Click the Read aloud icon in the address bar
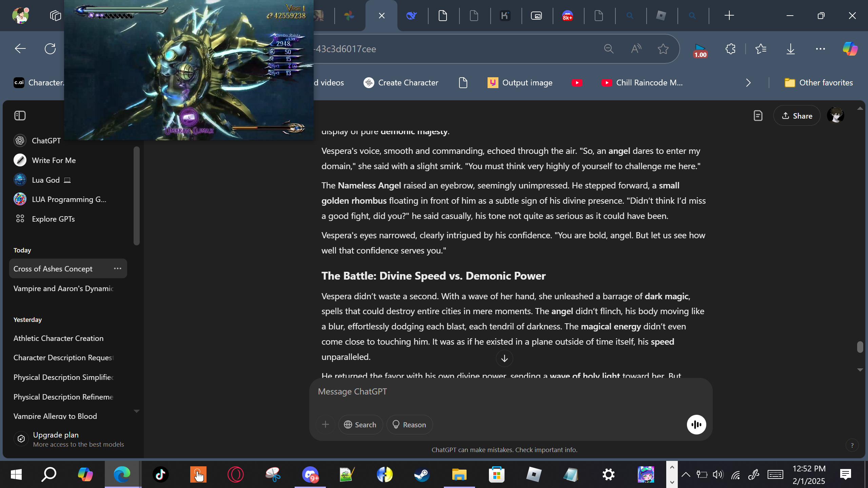This screenshot has width=868, height=488. tap(636, 49)
